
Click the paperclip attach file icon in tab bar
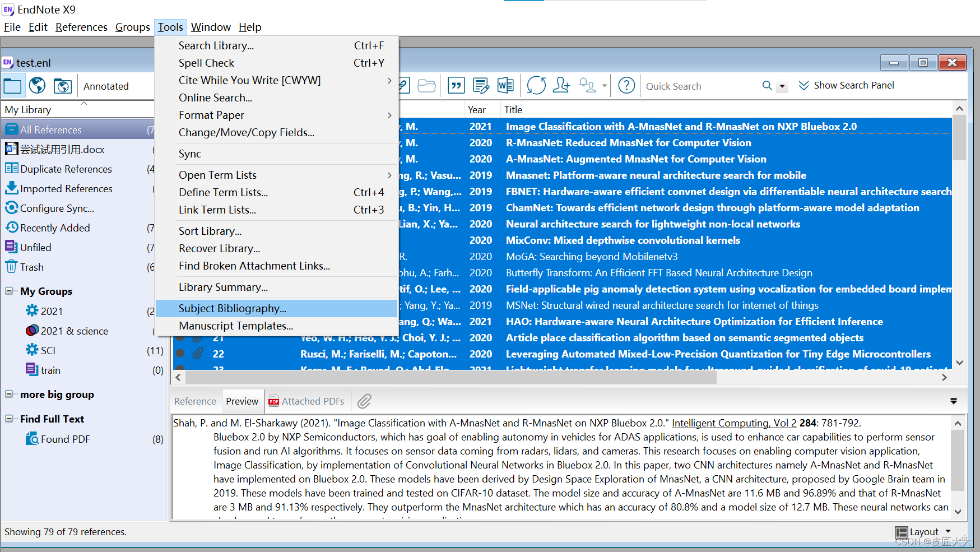(x=365, y=401)
